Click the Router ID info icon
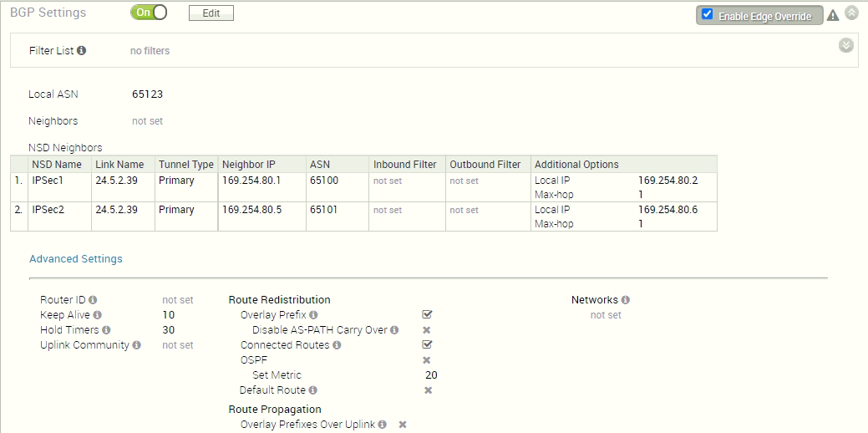The image size is (868, 433). [x=93, y=300]
